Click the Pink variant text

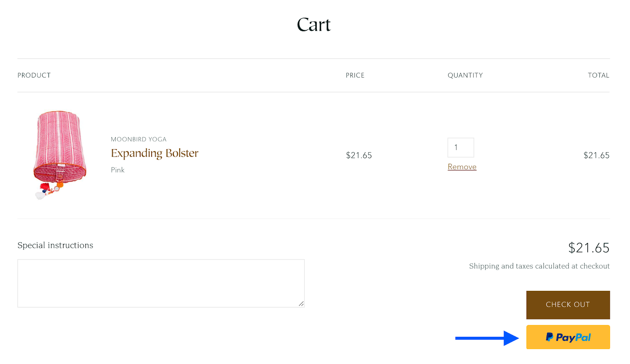(118, 170)
